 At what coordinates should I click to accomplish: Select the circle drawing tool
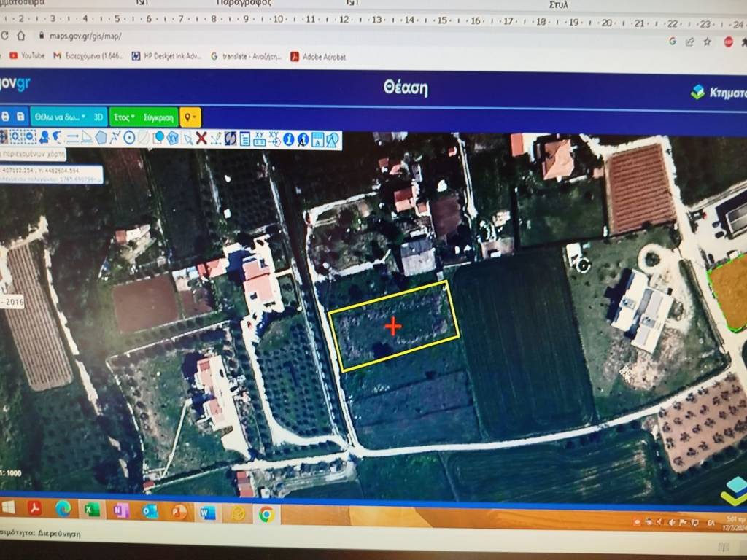point(129,137)
